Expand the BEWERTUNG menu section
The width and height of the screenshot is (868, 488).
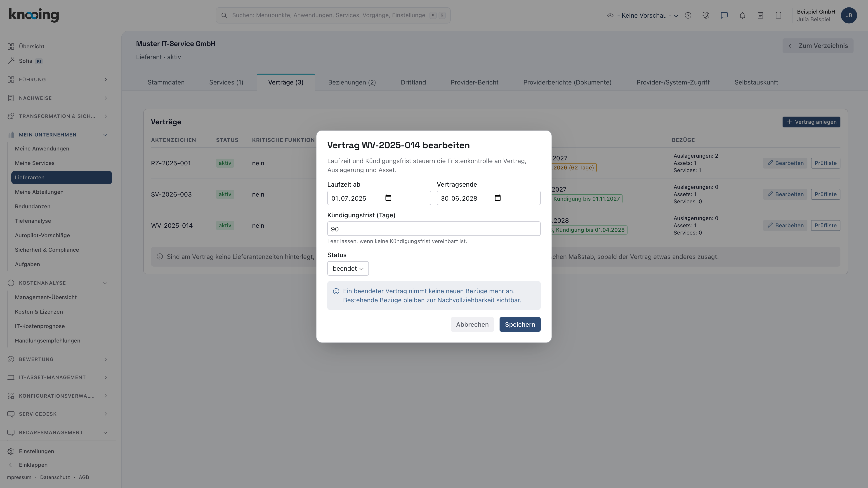tap(58, 359)
